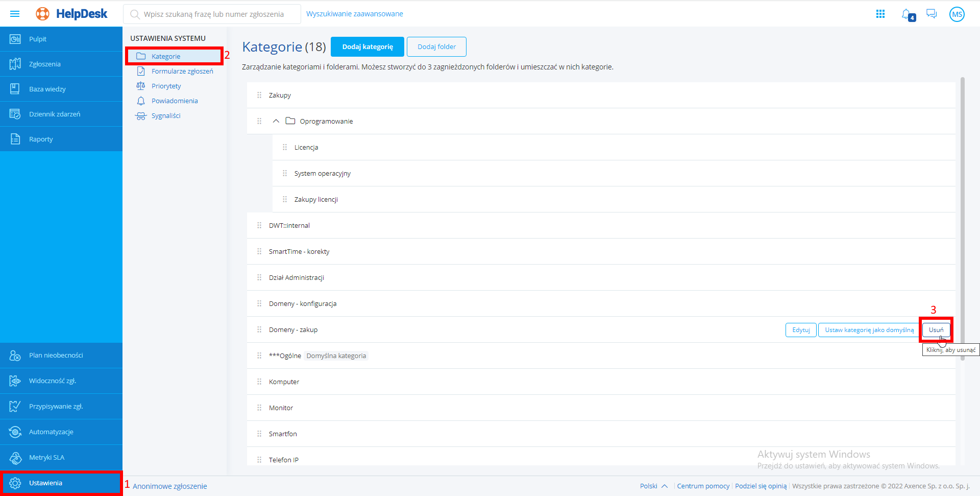Open Baza wiedzy section
This screenshot has height=496, width=980.
(61, 89)
